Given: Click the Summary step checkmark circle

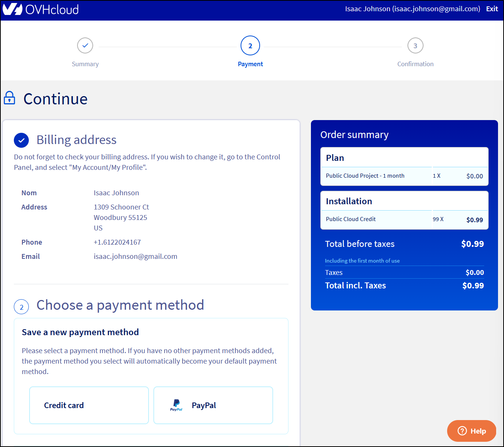Looking at the screenshot, I should (x=85, y=46).
